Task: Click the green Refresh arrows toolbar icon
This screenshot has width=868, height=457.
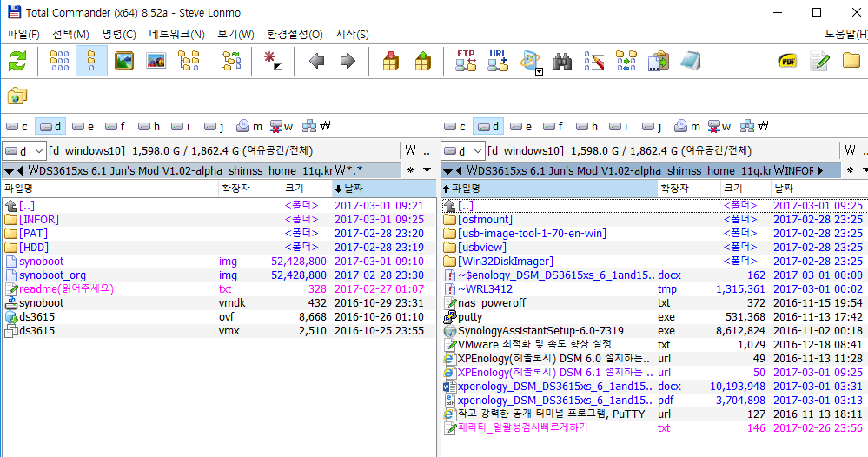Action: 17,61
